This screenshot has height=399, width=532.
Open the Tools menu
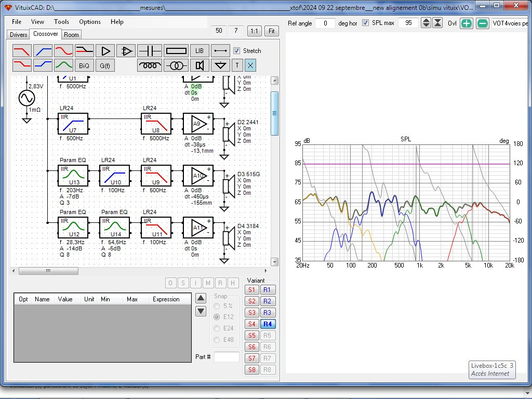(x=61, y=22)
